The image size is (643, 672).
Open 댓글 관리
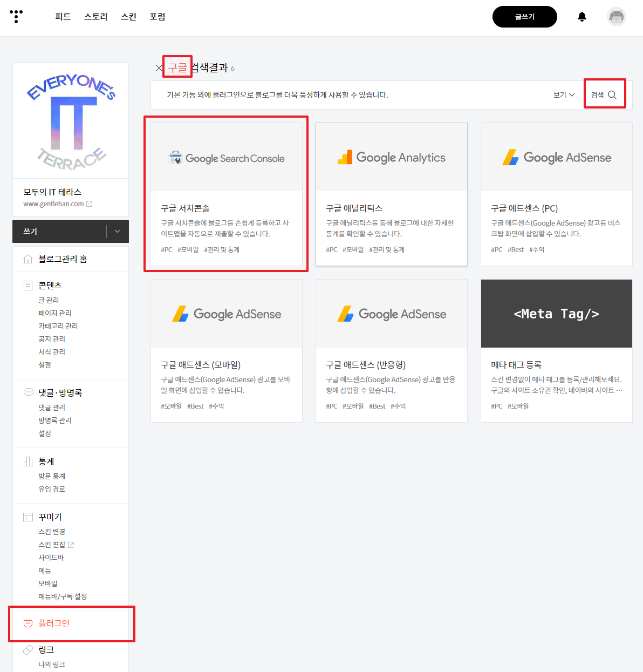(52, 408)
